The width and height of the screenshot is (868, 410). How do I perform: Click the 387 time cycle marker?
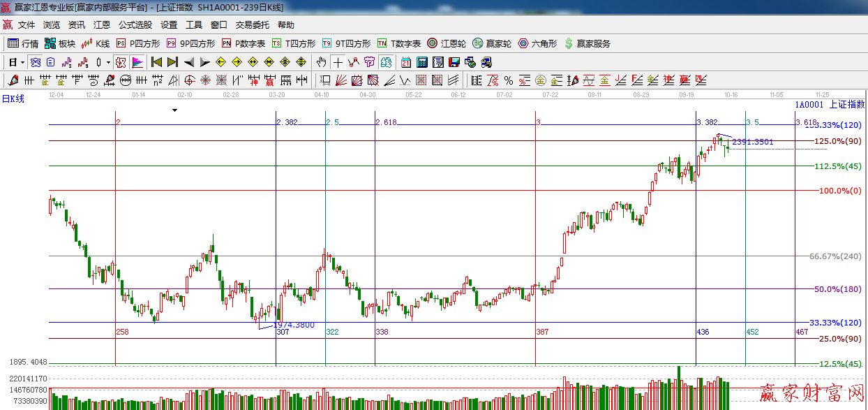point(542,332)
